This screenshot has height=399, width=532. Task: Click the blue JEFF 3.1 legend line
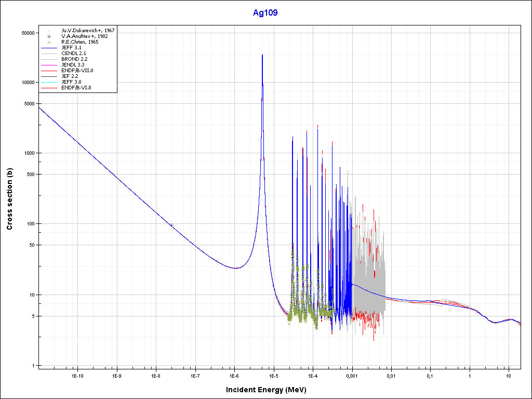[x=48, y=48]
